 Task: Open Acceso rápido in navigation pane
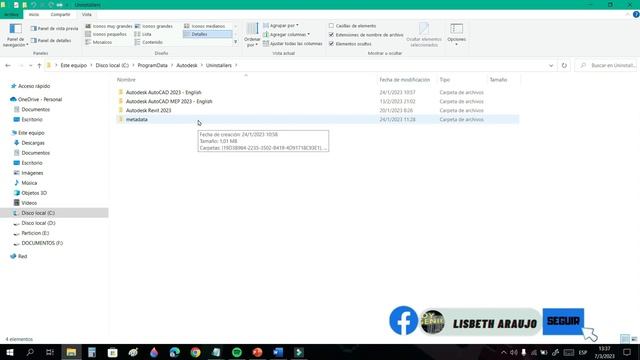(34, 86)
